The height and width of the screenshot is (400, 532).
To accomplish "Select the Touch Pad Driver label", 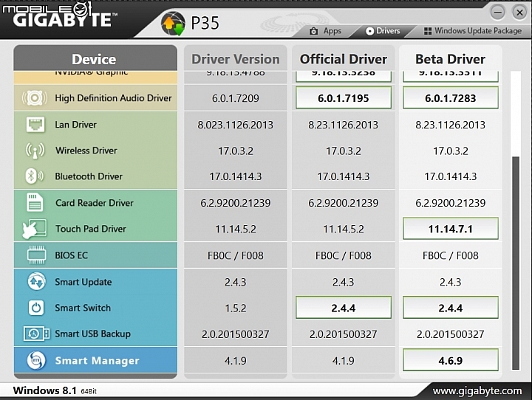I will pyautogui.click(x=91, y=229).
